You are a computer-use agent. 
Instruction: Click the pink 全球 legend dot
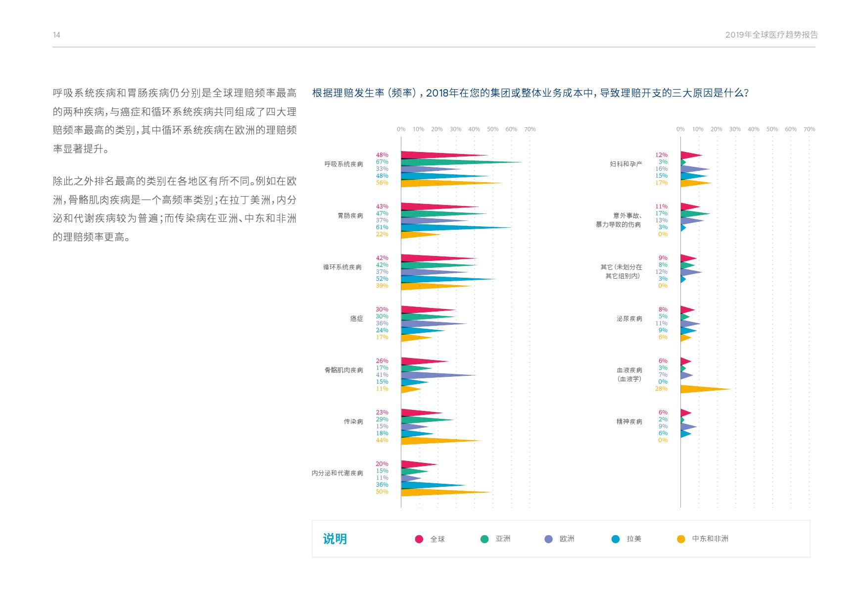coord(419,539)
